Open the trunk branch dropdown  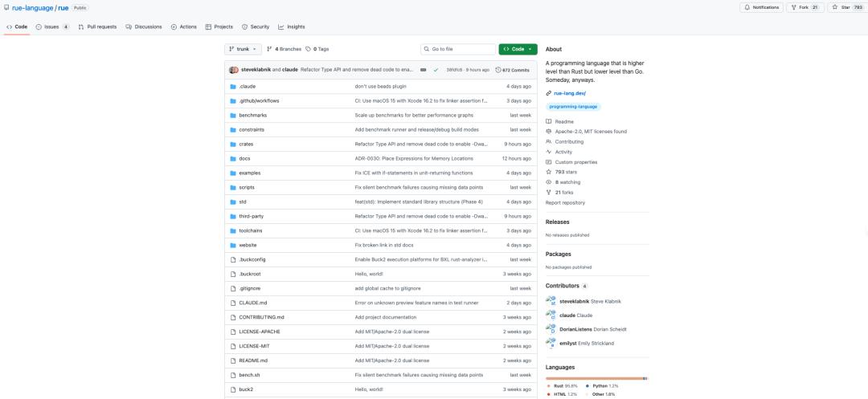(243, 49)
